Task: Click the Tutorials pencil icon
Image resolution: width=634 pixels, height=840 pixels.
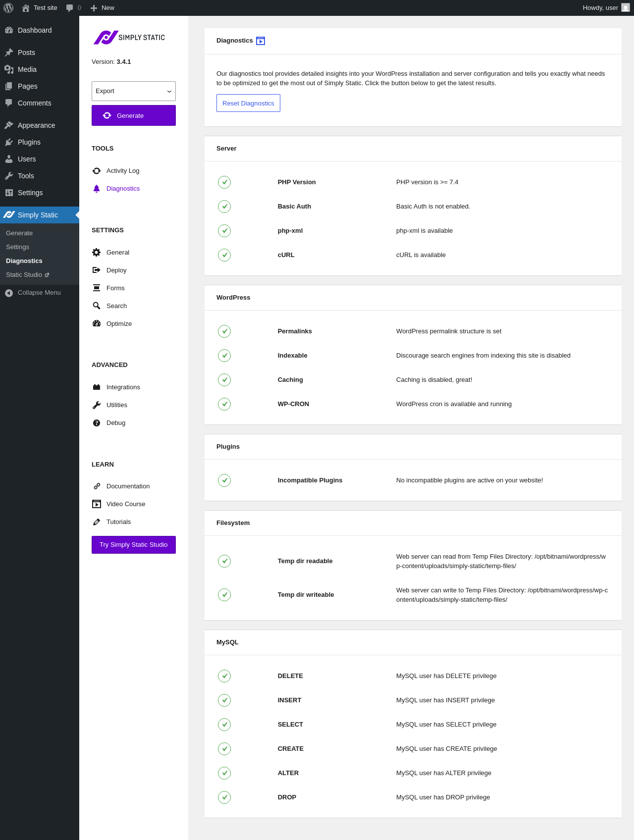Action: 97,522
